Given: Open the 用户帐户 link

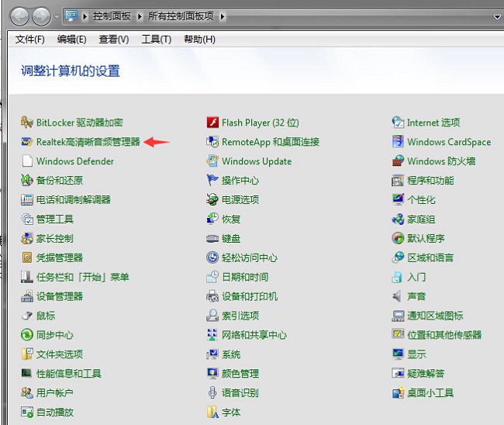Looking at the screenshot, I should (54, 392).
